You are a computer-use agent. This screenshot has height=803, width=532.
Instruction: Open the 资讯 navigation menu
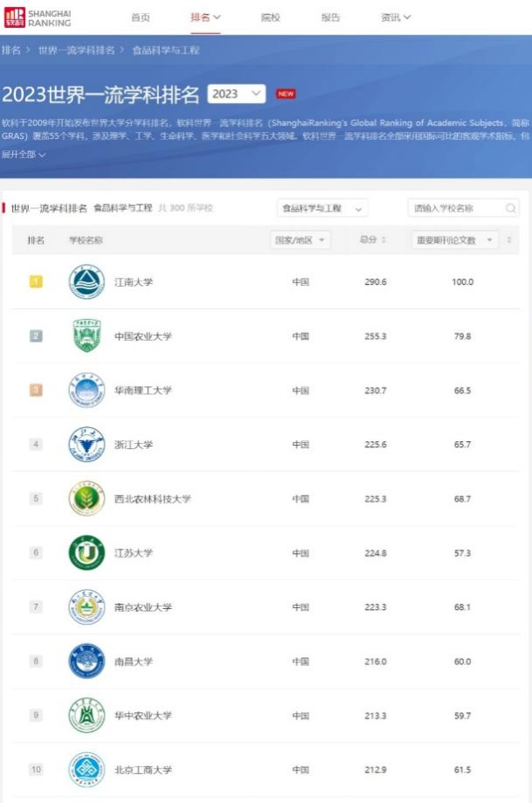pos(396,17)
